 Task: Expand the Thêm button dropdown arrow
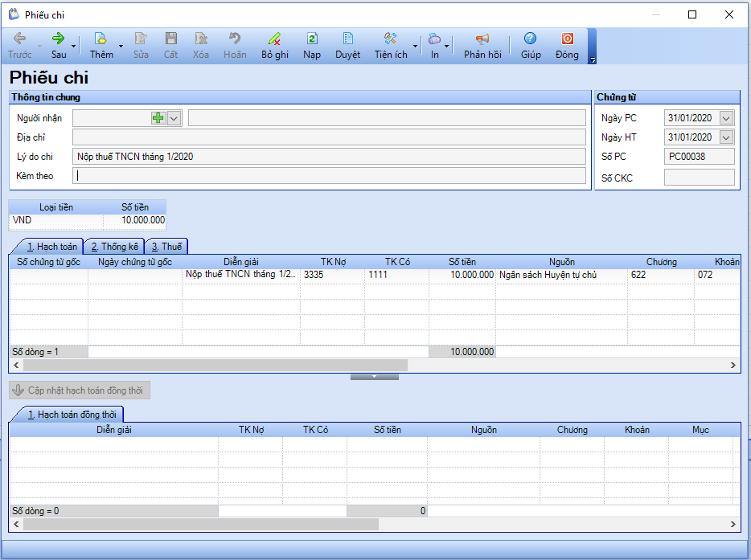pos(121,47)
